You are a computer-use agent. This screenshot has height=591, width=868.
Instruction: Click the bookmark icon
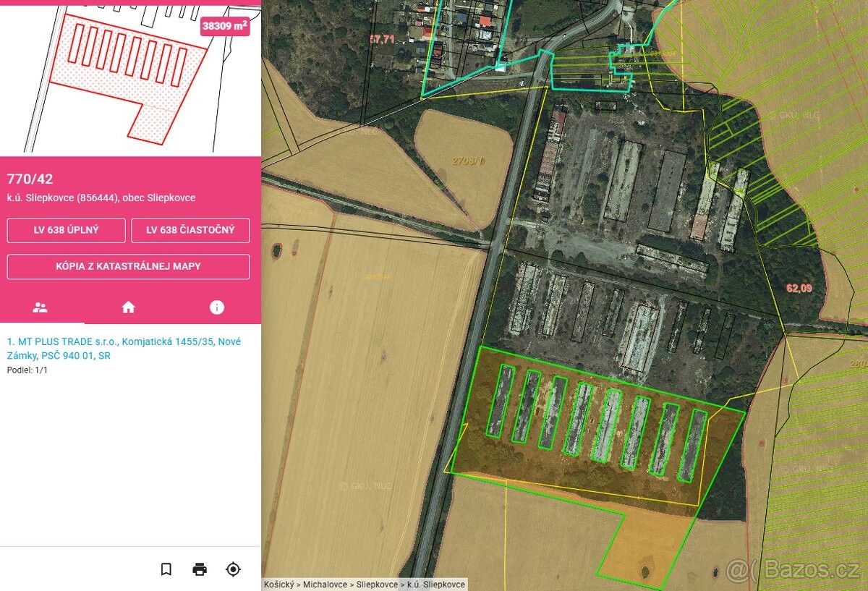166,569
